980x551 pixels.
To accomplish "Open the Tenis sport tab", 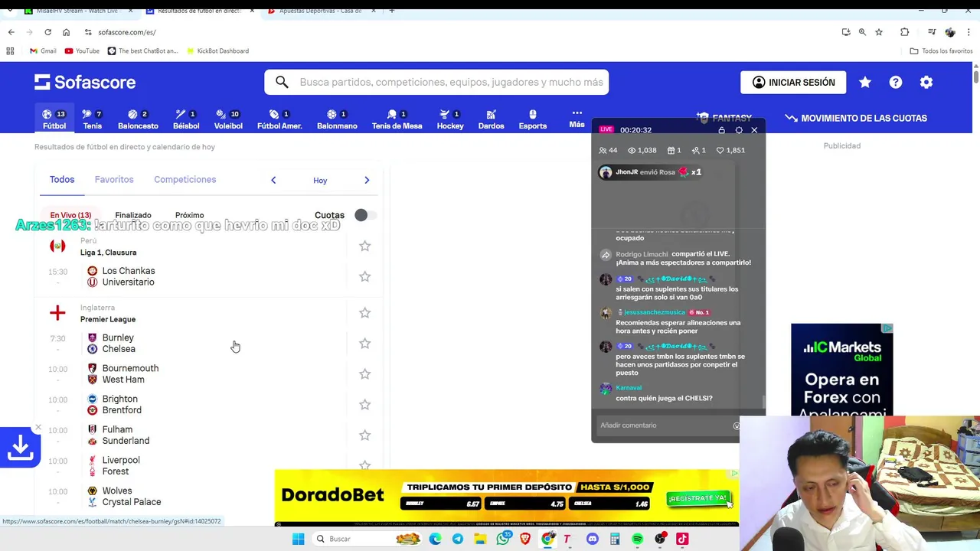I will pos(92,119).
